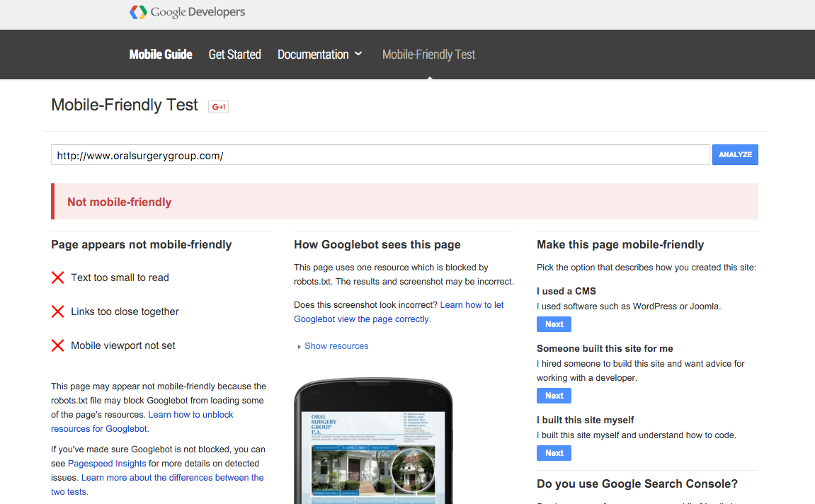815x504 pixels.
Task: Open the Get Started page
Action: (x=234, y=55)
